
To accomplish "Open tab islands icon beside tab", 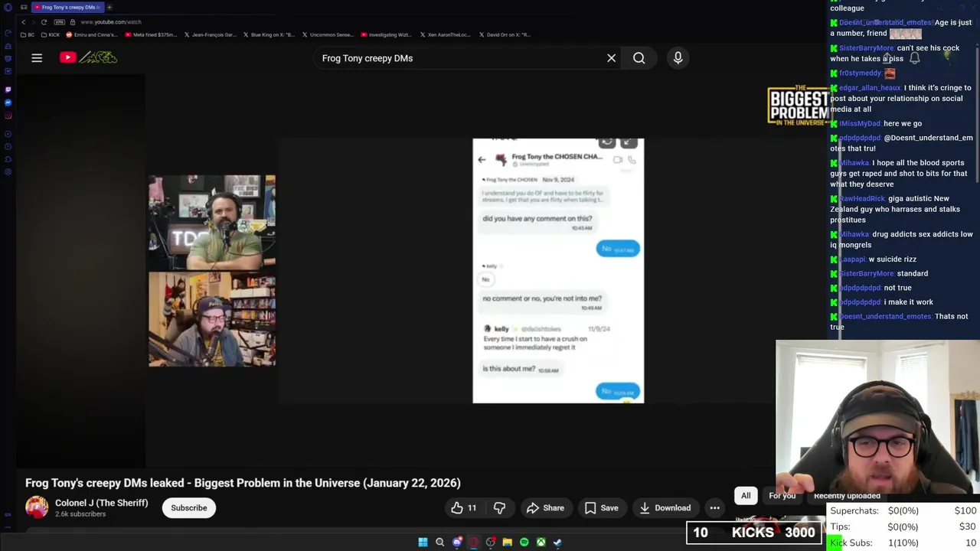I will [24, 7].
